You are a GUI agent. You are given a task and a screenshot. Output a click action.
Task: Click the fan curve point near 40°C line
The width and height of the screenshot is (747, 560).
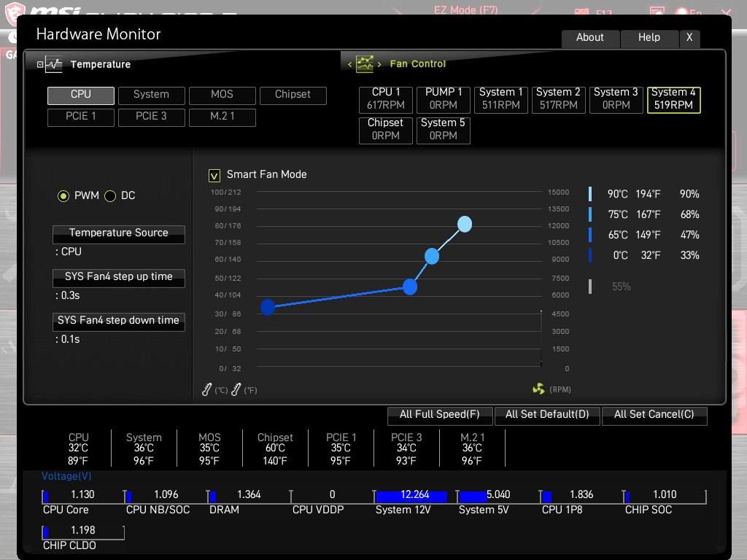click(410, 287)
